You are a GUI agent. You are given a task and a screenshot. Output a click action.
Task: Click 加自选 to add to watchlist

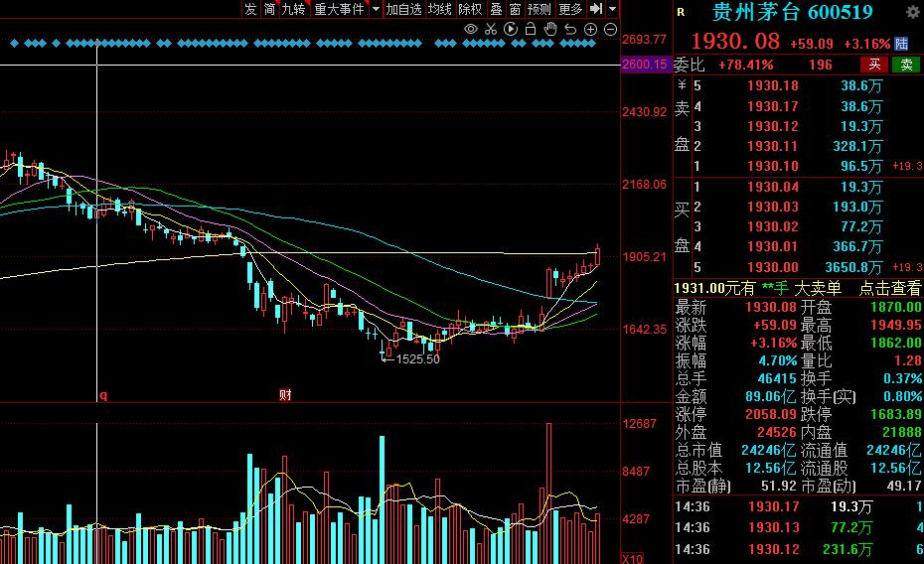click(x=403, y=9)
